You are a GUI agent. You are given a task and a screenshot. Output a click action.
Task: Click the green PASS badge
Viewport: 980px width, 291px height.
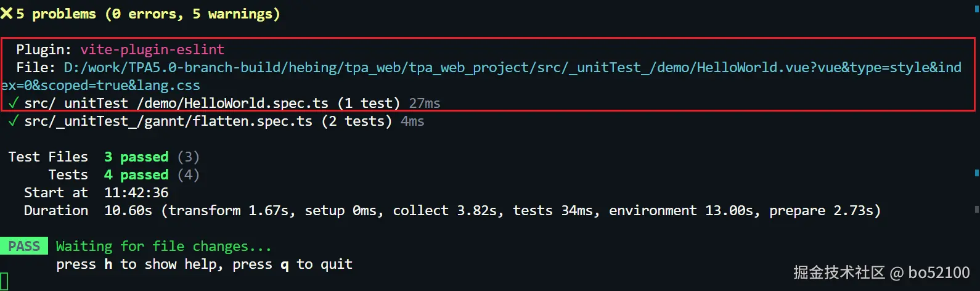click(x=24, y=247)
